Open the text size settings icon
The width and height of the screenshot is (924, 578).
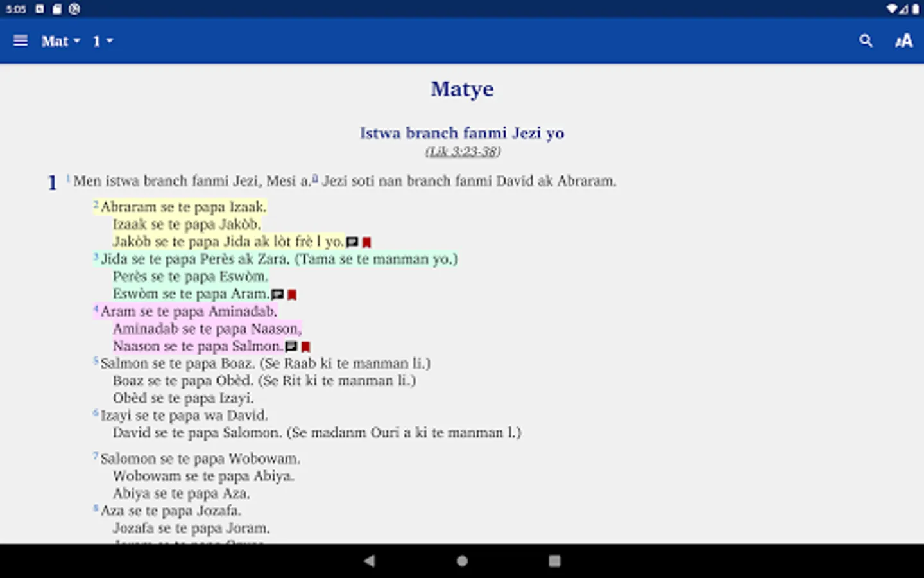903,41
